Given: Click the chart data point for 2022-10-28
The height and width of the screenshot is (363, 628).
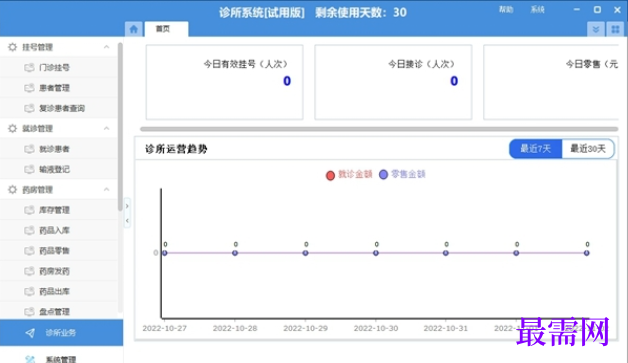Looking at the screenshot, I should pos(235,253).
